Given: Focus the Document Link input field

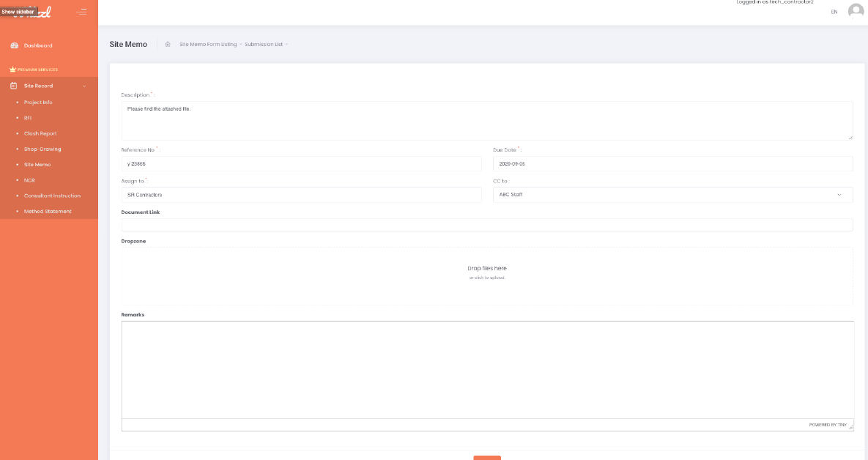Looking at the screenshot, I should coord(487,225).
